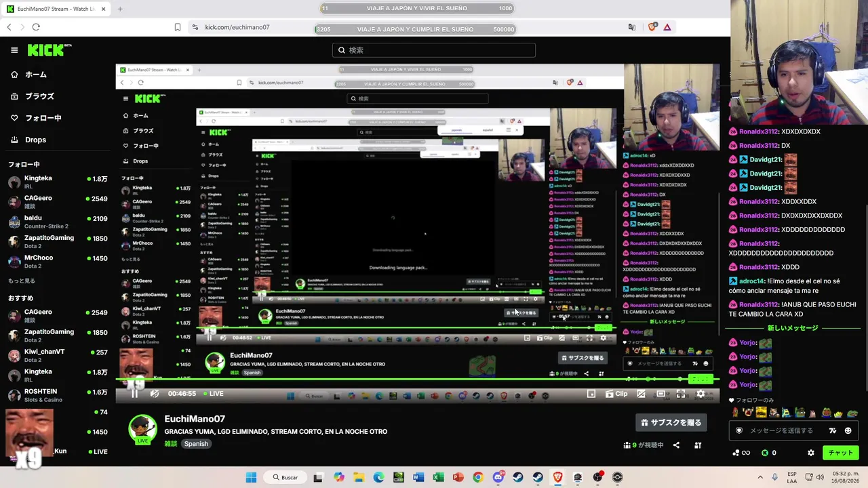Toggle theater mode on the outermost video player
Image resolution: width=868 pixels, height=488 pixels.
[x=661, y=394]
